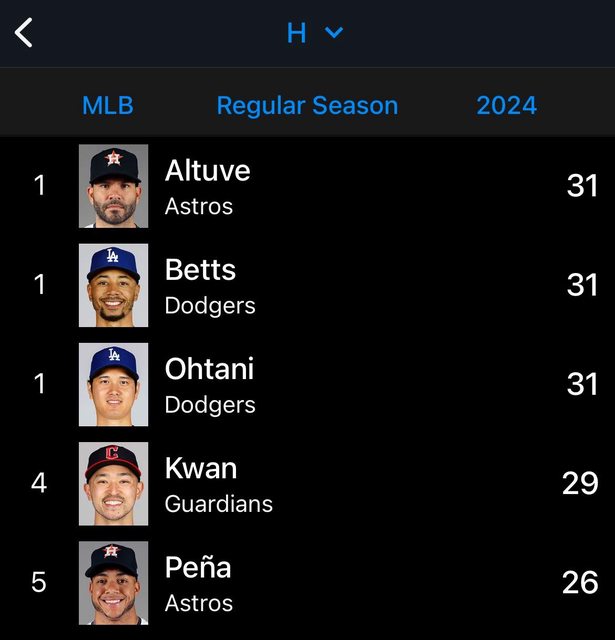Select the Kwan player name
This screenshot has height=640, width=615.
pos(201,467)
